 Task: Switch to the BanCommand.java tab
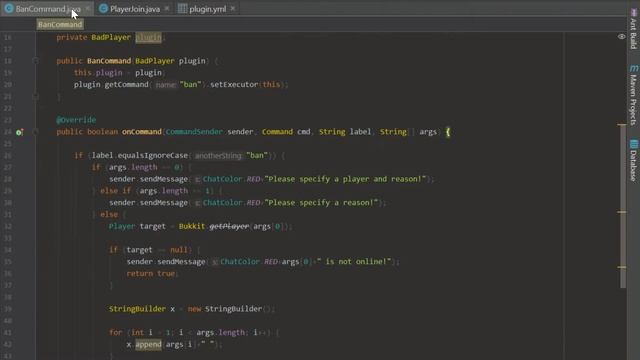(x=48, y=9)
